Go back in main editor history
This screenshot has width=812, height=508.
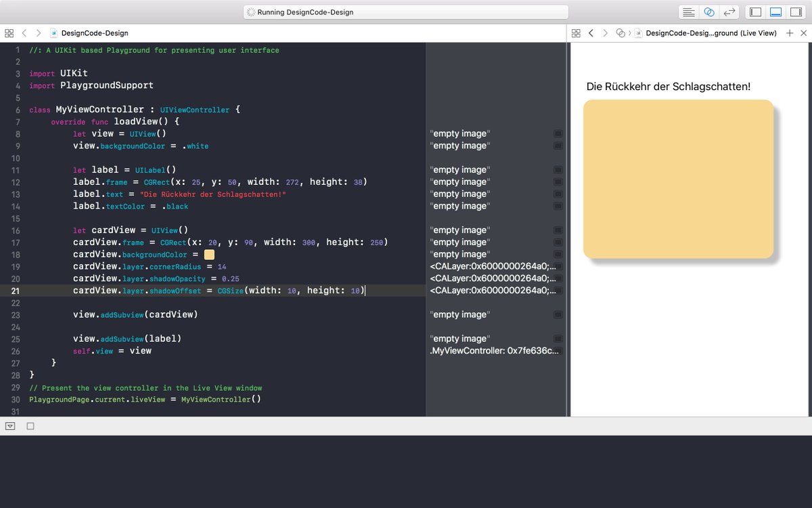[24, 33]
